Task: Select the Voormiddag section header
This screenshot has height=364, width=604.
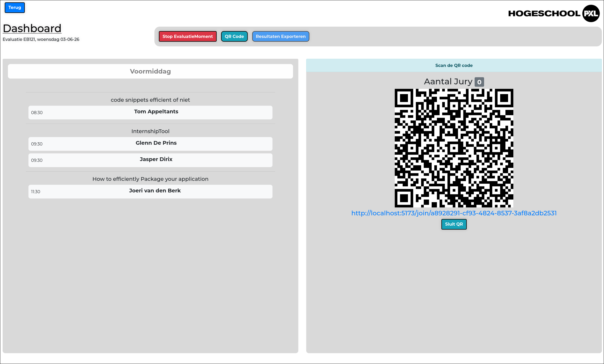Action: coord(150,71)
